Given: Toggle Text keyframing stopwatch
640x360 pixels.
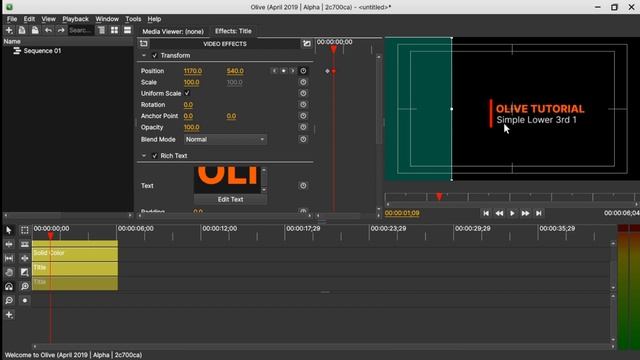Looking at the screenshot, I should pyautogui.click(x=303, y=185).
